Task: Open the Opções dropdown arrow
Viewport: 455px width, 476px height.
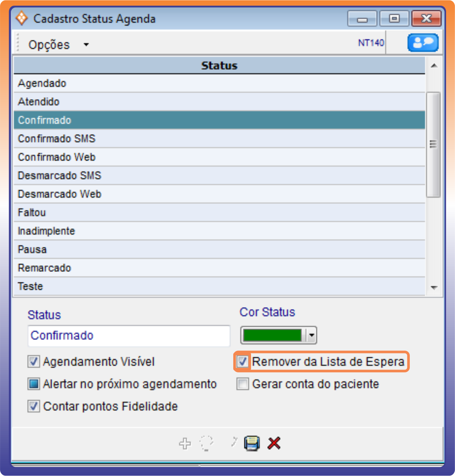Action: 86,45
